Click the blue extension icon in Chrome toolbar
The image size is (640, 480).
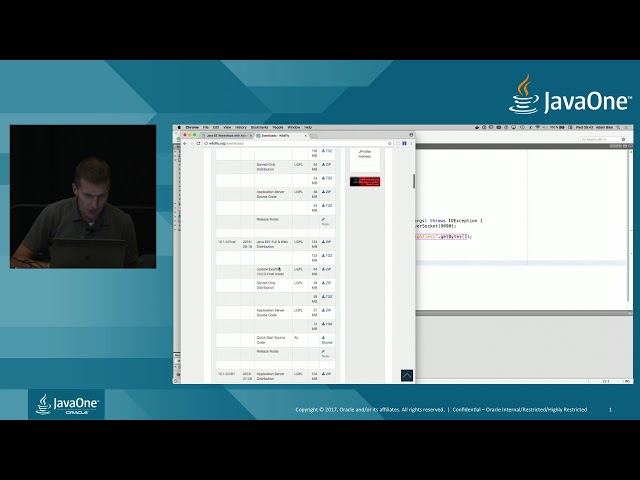click(404, 143)
